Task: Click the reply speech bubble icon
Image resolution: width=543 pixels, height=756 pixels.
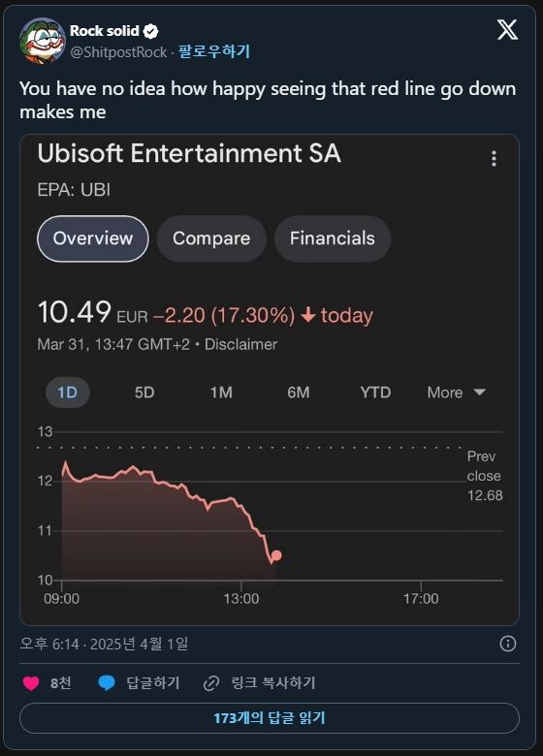Action: (x=107, y=682)
